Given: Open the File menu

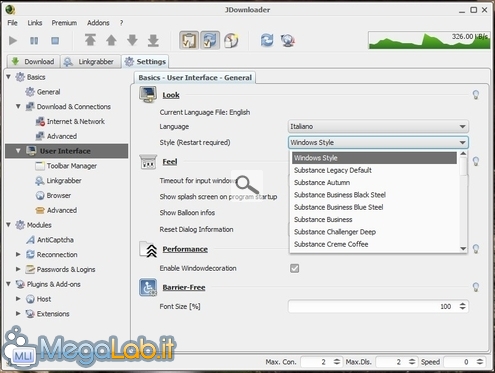Looking at the screenshot, I should coord(13,23).
